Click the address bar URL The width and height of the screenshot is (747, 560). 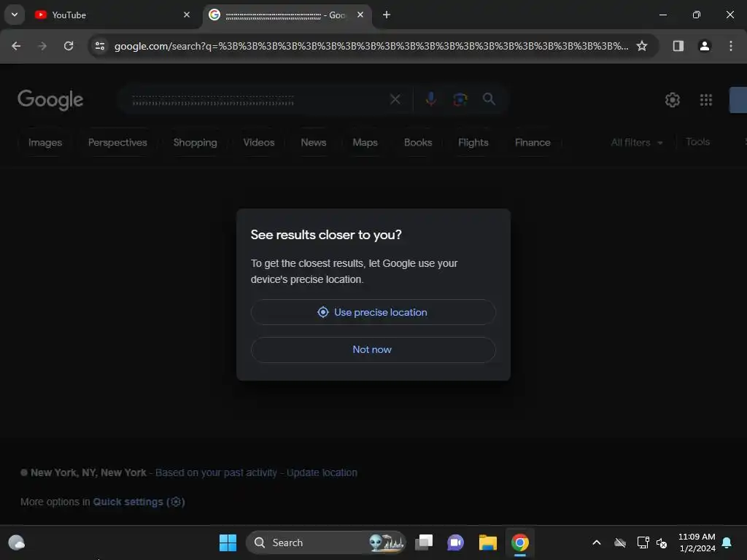[x=371, y=46]
